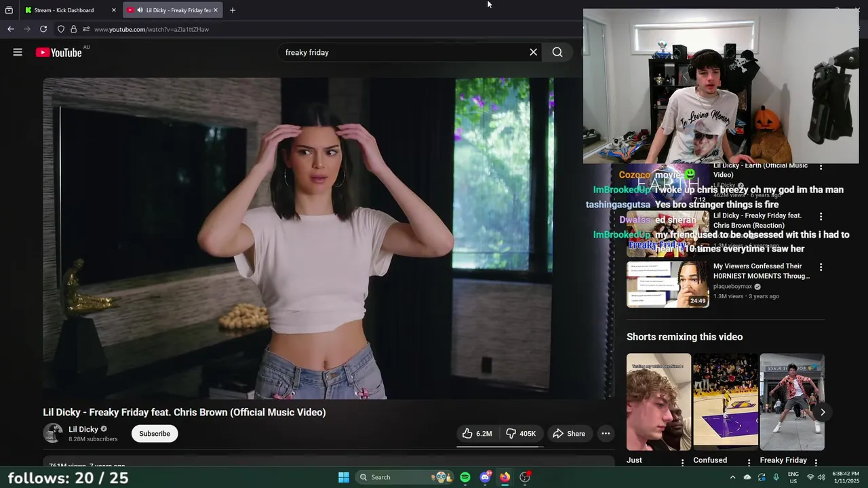
Task: Open Freaky Friday feat. Chris Brown (Reaction) title
Action: [x=757, y=220]
